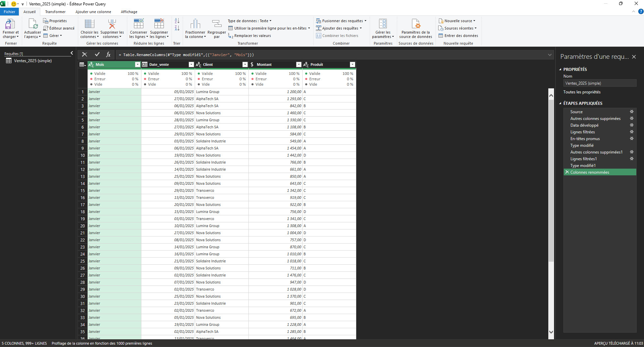This screenshot has width=644, height=347.
Task: Cancel formula edit with X button
Action: [x=85, y=54]
